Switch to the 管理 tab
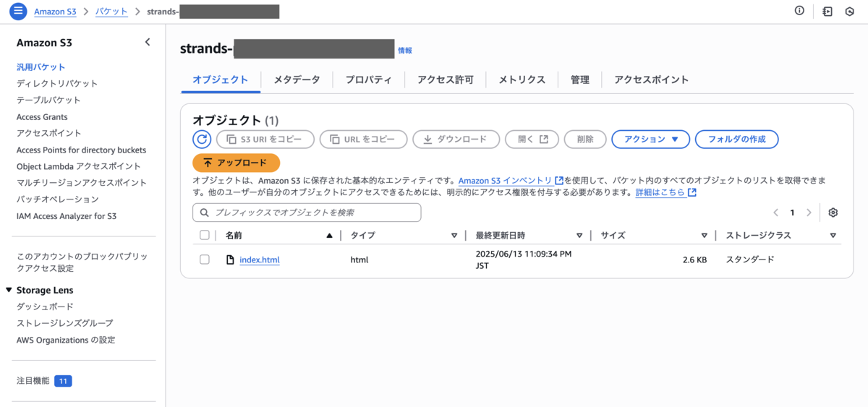This screenshot has width=868, height=407. pos(579,80)
